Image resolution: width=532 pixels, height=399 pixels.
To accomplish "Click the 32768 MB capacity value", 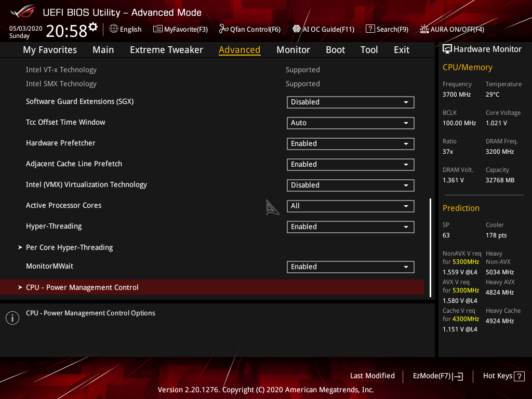I will click(500, 180).
